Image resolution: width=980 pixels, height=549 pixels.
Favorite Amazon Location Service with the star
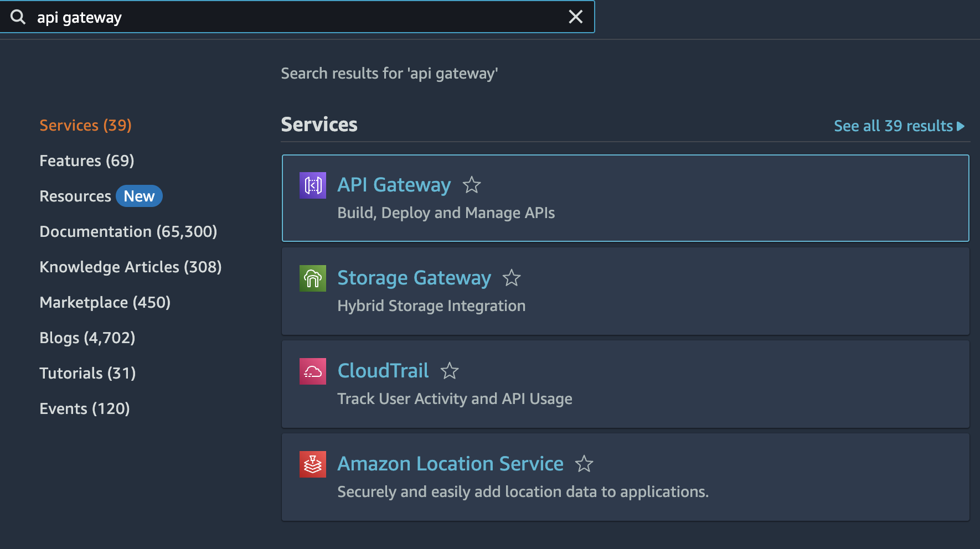click(x=584, y=464)
